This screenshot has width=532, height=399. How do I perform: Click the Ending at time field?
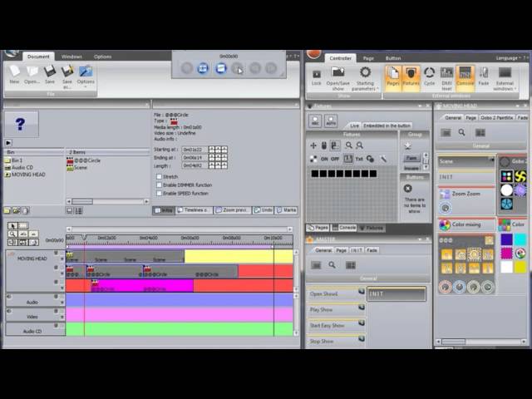195,158
